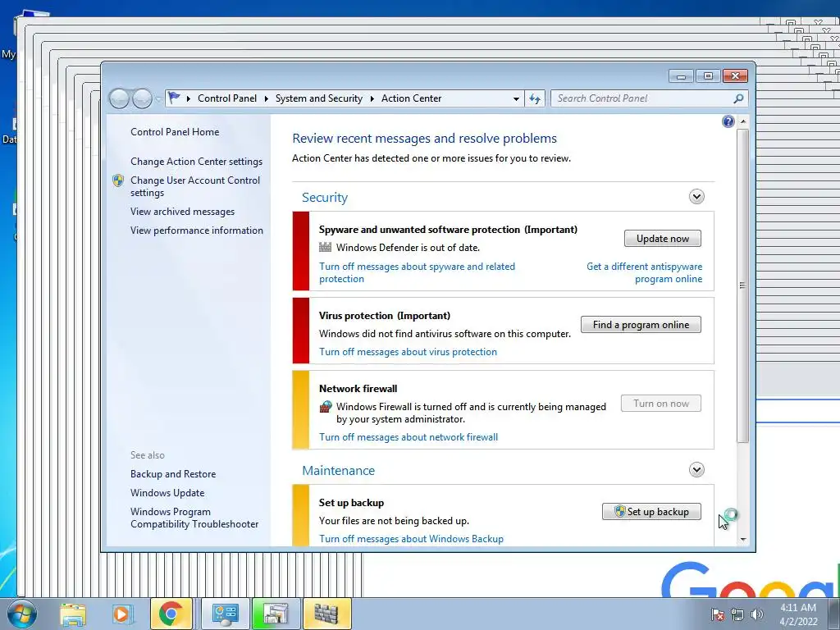Click the Action Center flag icon in address bar

click(174, 98)
